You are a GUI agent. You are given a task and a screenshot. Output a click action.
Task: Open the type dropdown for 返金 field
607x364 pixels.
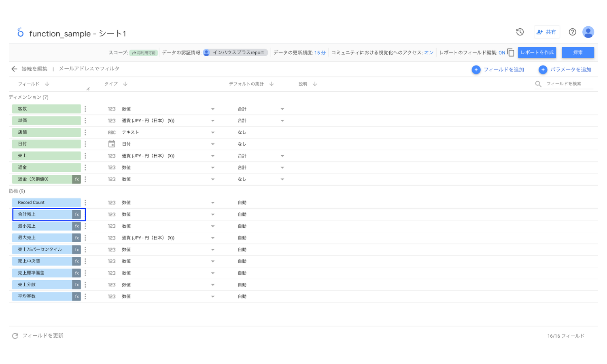(x=212, y=167)
